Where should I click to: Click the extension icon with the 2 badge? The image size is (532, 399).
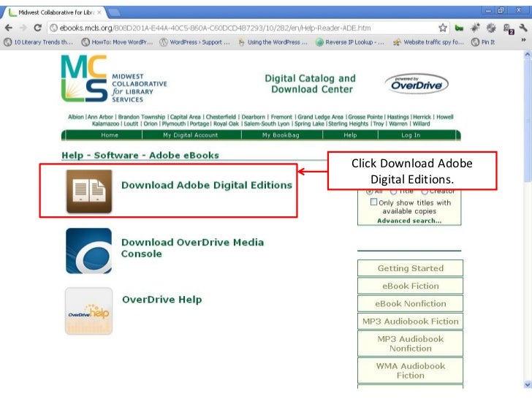point(509,28)
